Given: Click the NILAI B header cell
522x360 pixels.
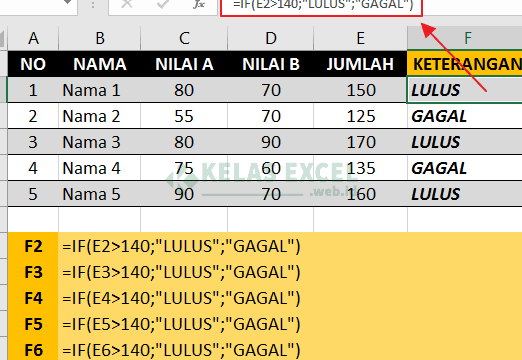Looking at the screenshot, I should pos(271,64).
